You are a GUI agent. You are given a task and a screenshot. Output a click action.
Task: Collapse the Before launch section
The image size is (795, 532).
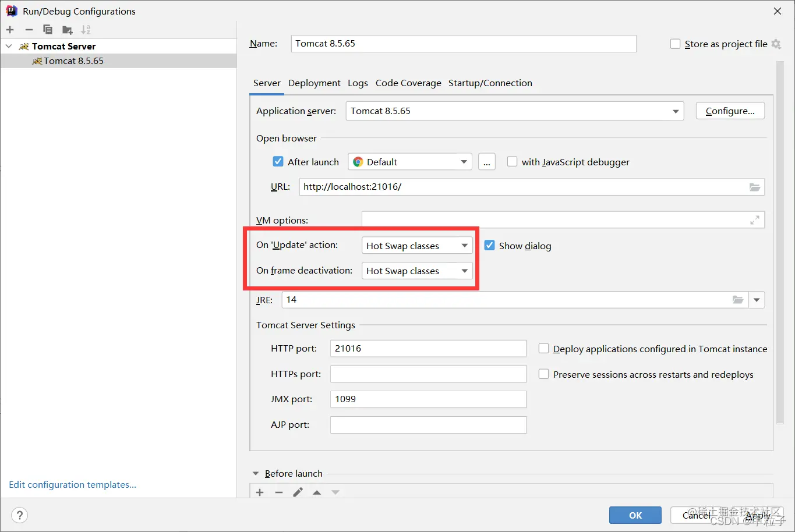pos(256,474)
